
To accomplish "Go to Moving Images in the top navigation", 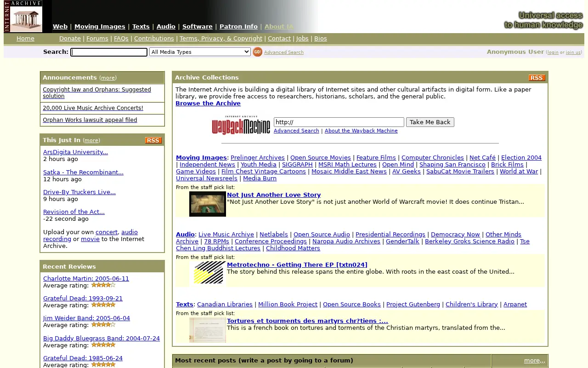I will point(100,27).
